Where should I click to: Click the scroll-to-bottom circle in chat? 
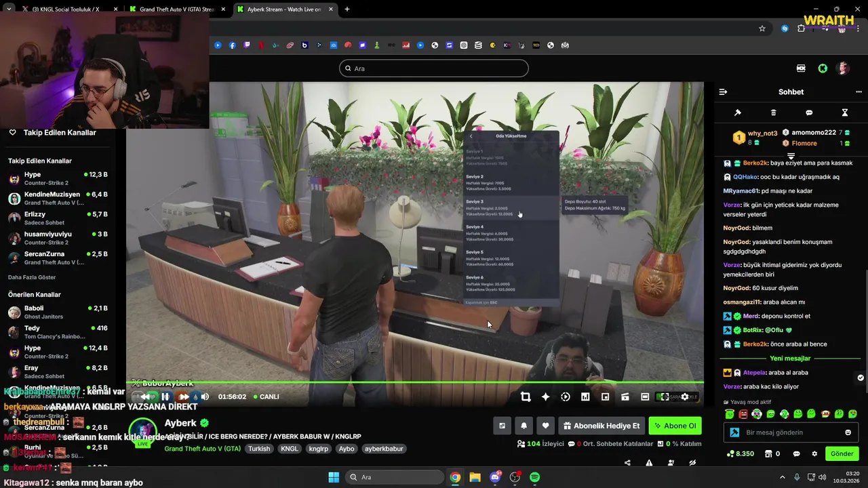tap(861, 378)
